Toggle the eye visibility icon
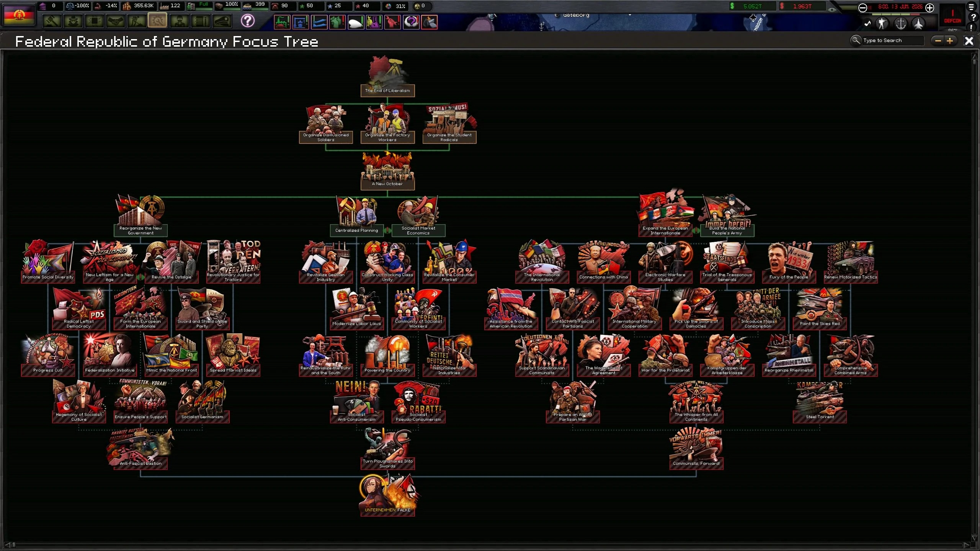Screen dimensions: 980x551 (832, 9)
